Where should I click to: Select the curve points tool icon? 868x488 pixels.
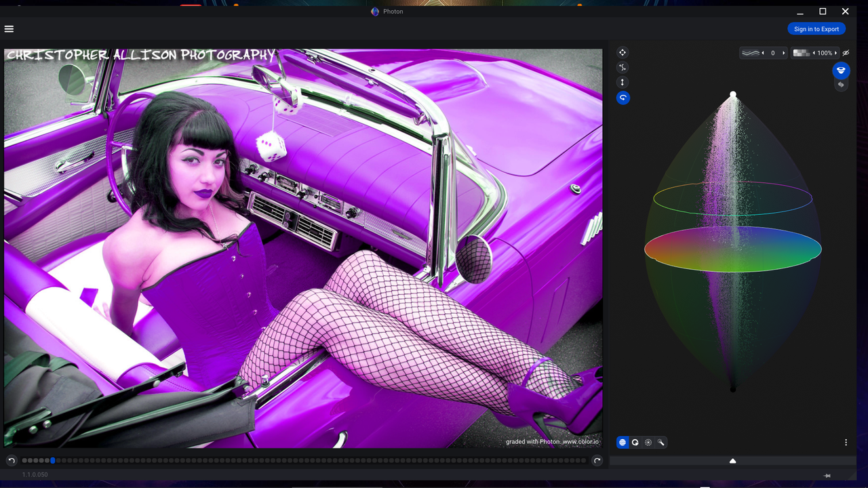coord(623,67)
